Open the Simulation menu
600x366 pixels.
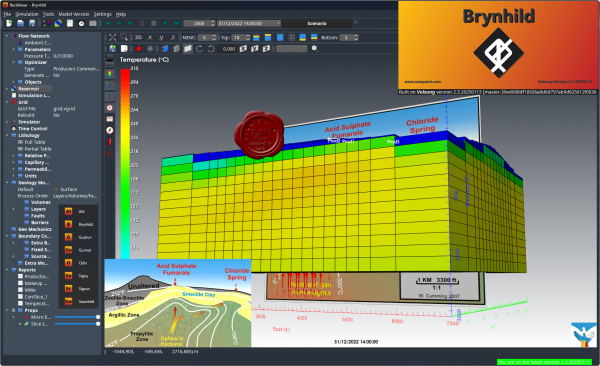tap(27, 14)
